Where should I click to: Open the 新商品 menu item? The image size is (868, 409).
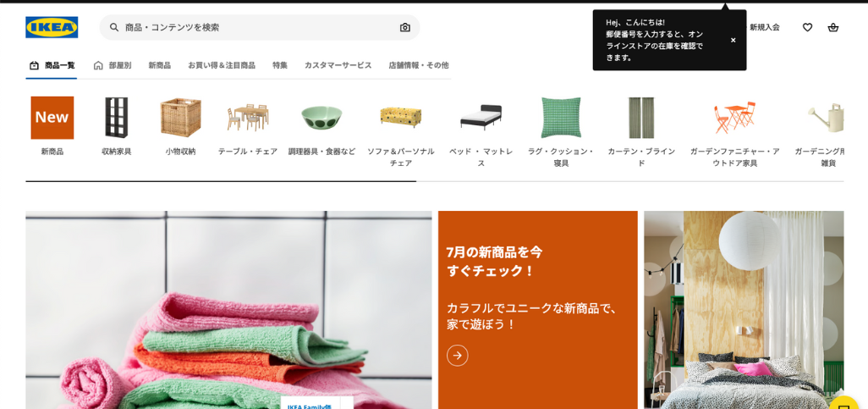tap(159, 65)
